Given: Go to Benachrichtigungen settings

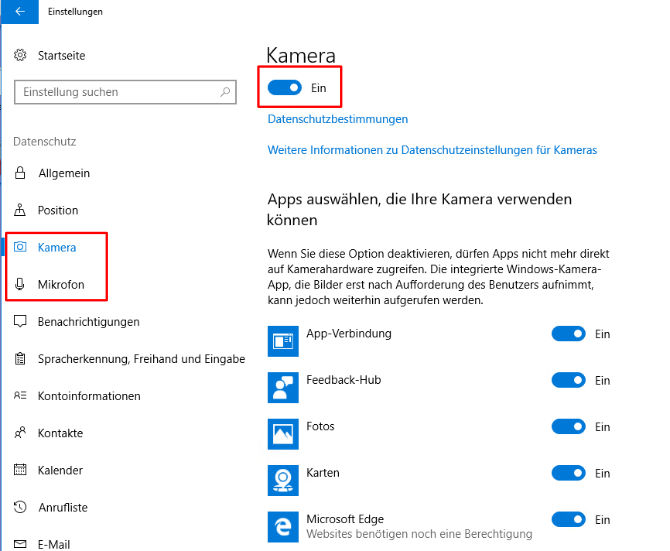Looking at the screenshot, I should click(88, 322).
